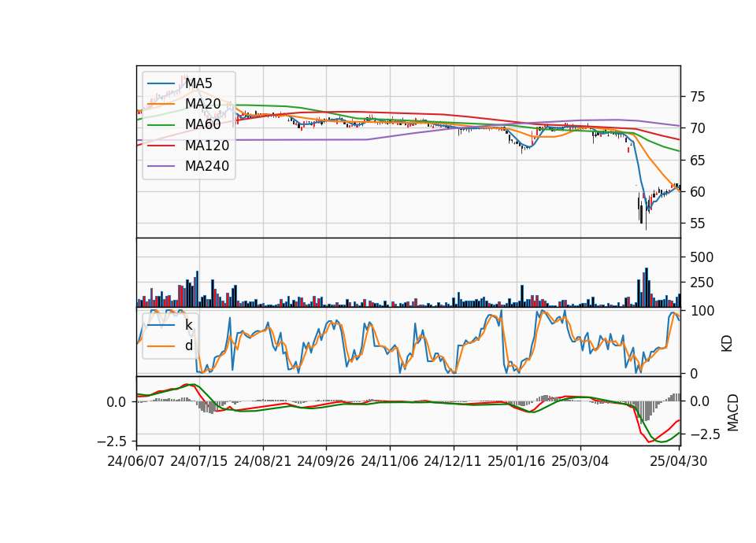This screenshot has width=756, height=543.
Task: Click the 70 price axis tick label
Action: 697,128
